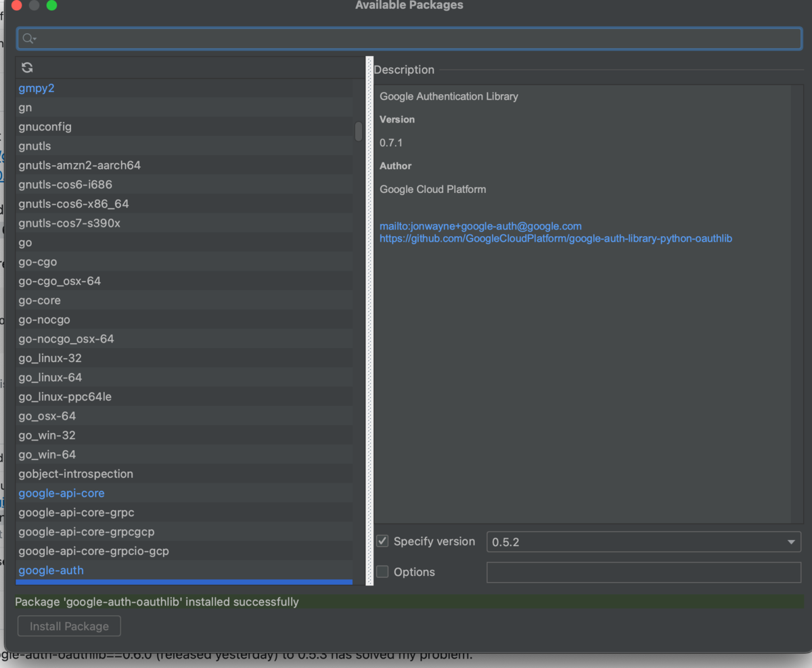Select go-cgo_osx-64 in the list
Image resolution: width=812 pixels, height=668 pixels.
pos(184,281)
